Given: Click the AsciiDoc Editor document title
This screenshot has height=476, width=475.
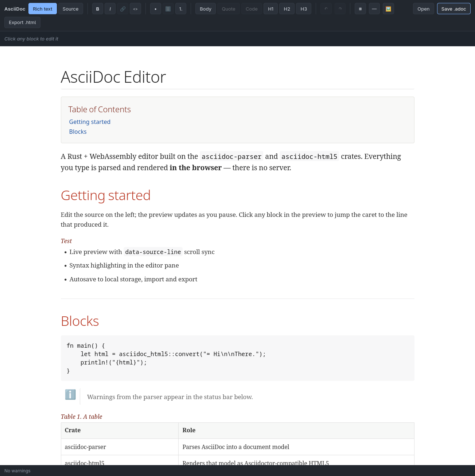Looking at the screenshot, I should tap(113, 77).
